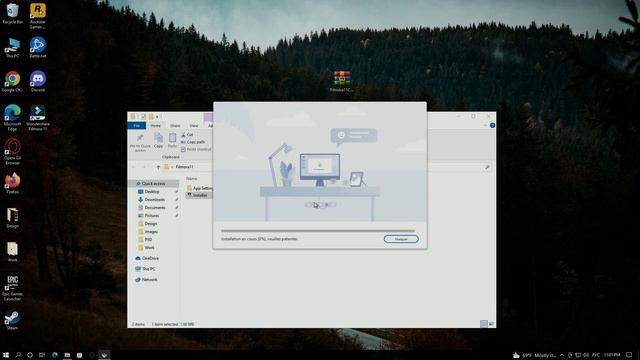Click the Filmora11 path in address bar
Viewport: 640px width, 360px height.
click(x=184, y=167)
